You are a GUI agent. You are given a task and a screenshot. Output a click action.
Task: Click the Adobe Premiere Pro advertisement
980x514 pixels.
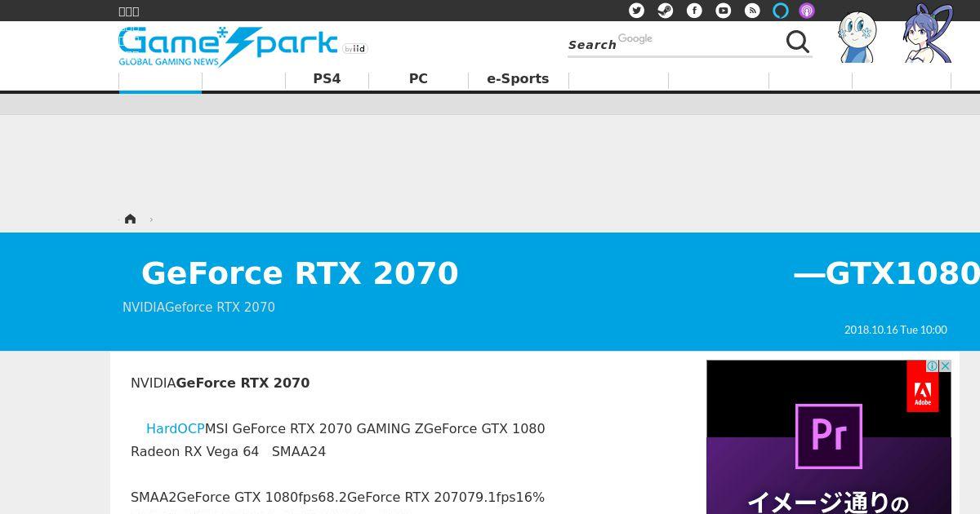point(829,437)
